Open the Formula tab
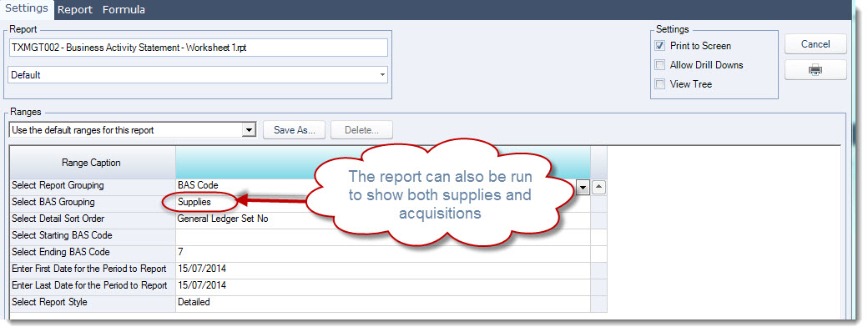The width and height of the screenshot is (868, 332). (124, 9)
